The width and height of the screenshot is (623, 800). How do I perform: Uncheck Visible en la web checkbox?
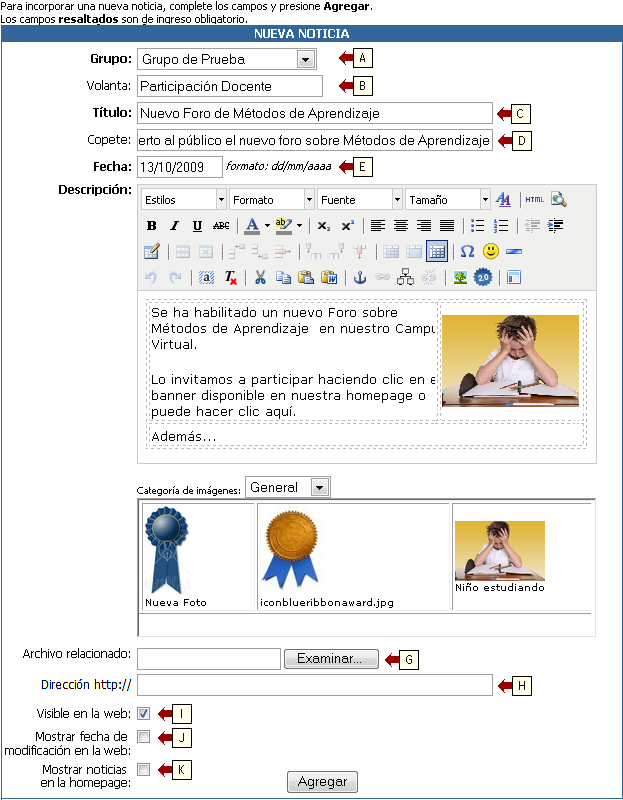[144, 713]
